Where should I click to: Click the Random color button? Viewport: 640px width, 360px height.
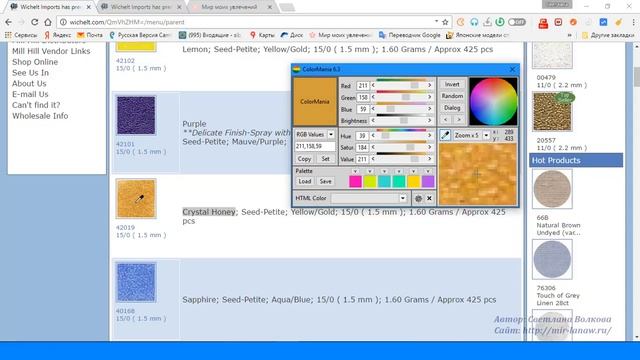point(452,96)
